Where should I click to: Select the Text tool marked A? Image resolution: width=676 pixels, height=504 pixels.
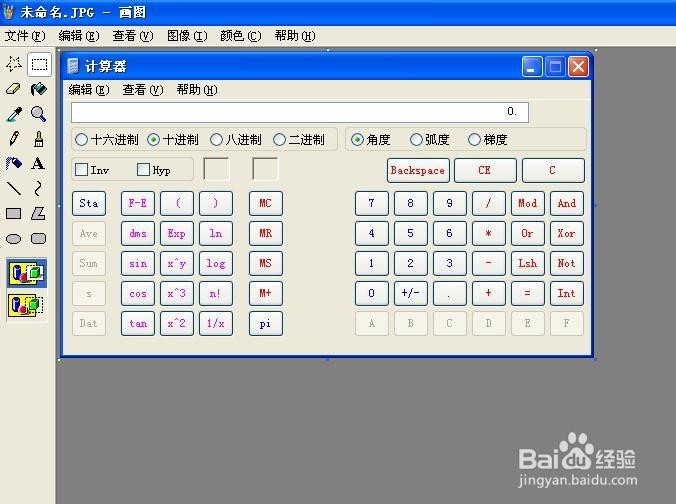39,164
